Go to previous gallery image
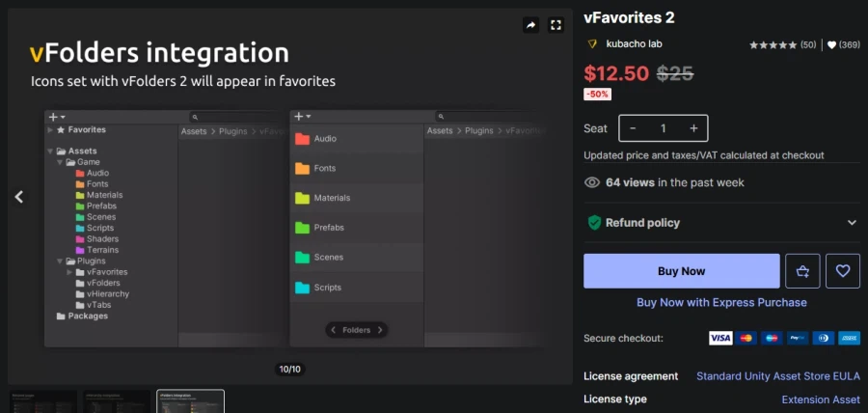The image size is (868, 413). 19,197
